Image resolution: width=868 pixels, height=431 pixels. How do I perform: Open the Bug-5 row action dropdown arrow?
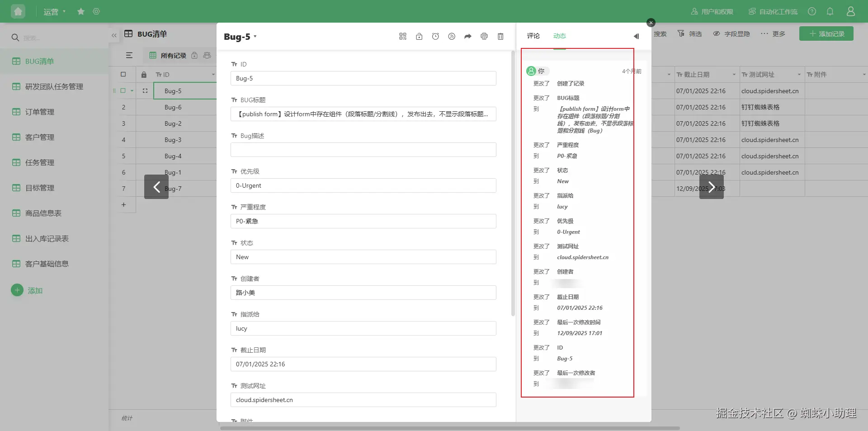(132, 91)
